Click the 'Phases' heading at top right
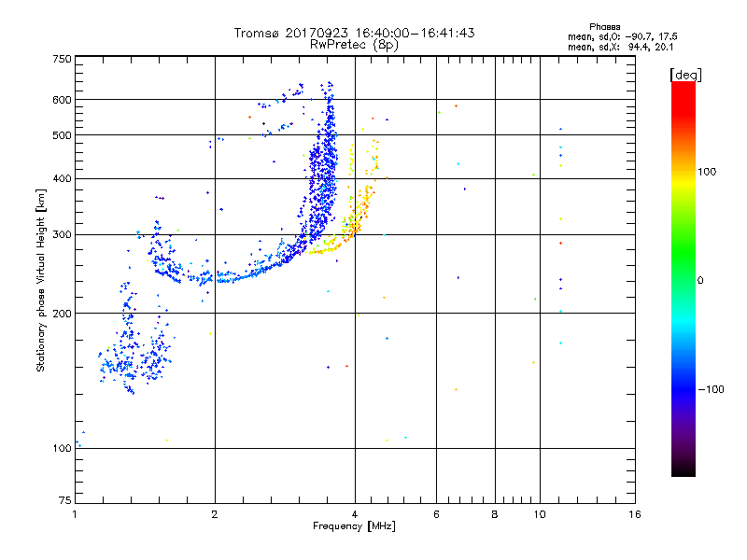This screenshot has width=747, height=560. tap(604, 27)
